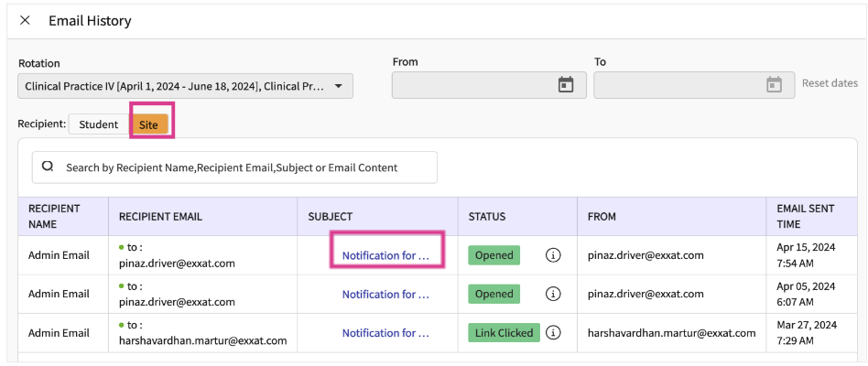The height and width of the screenshot is (366, 868).
Task: Open the To date calendar picker
Action: click(x=774, y=85)
